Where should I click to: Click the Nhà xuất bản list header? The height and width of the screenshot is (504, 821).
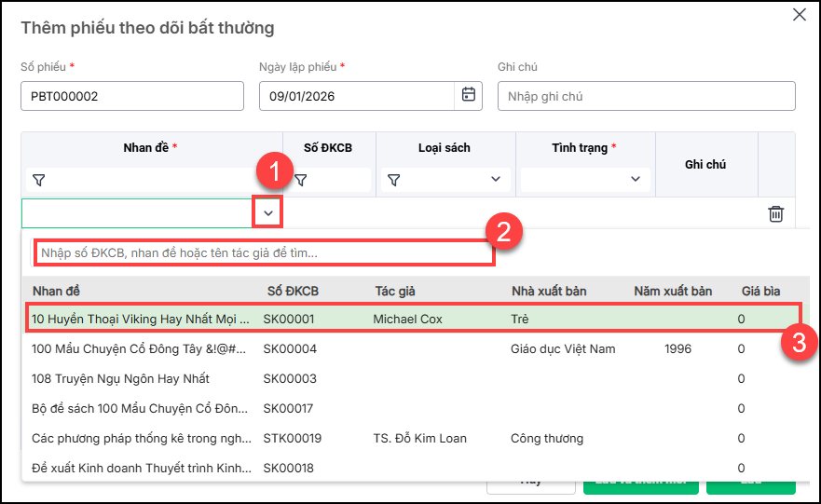[x=549, y=291]
